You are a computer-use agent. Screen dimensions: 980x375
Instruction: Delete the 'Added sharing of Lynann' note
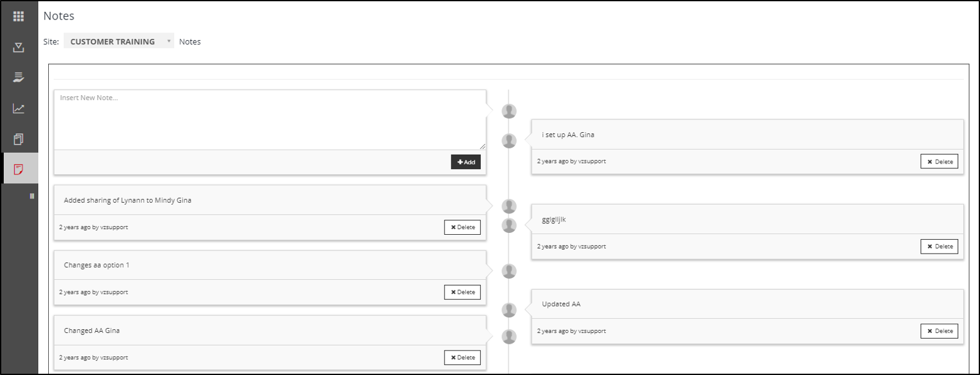(462, 227)
